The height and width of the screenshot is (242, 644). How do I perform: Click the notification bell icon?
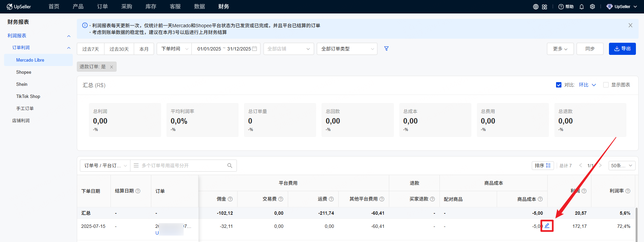(581, 7)
